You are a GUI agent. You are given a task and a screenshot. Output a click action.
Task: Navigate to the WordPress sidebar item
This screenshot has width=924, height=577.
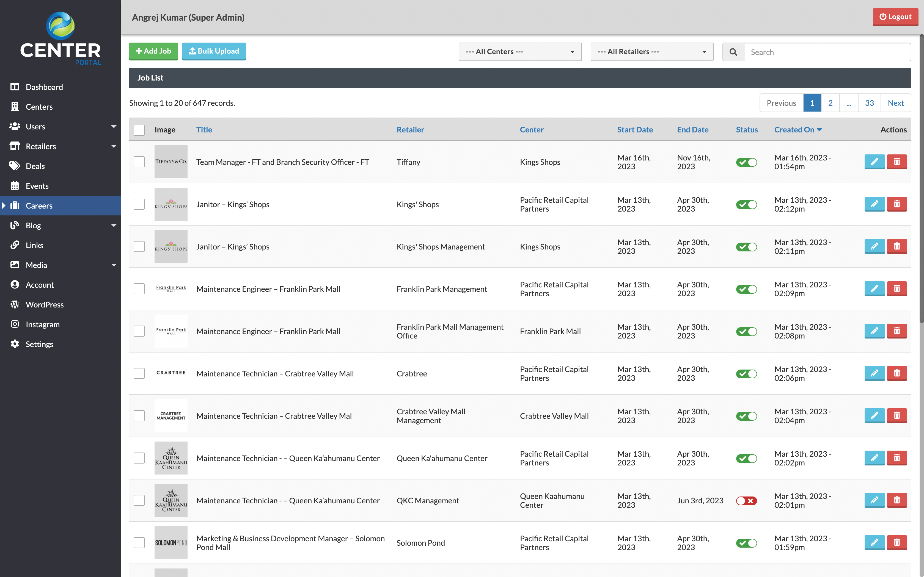click(x=45, y=304)
